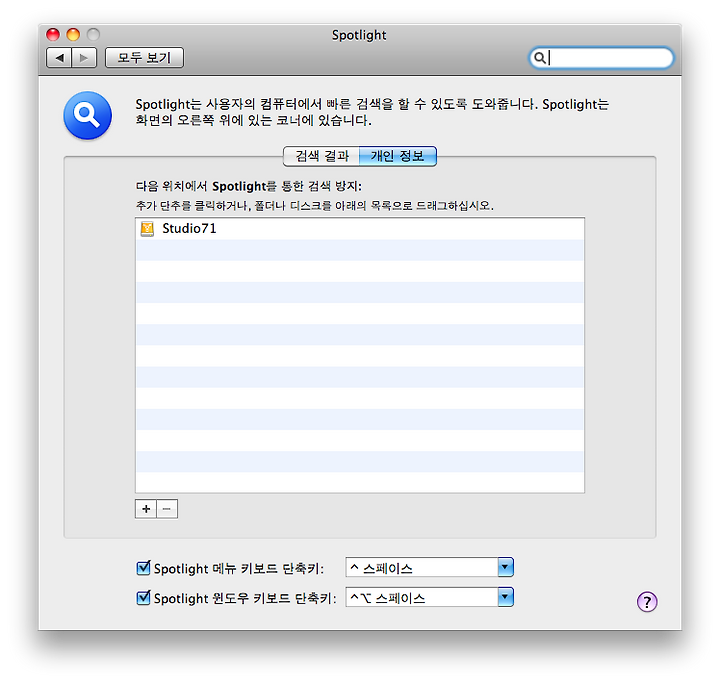Click the forward navigation arrow
Image resolution: width=720 pixels, height=683 pixels.
coord(84,58)
